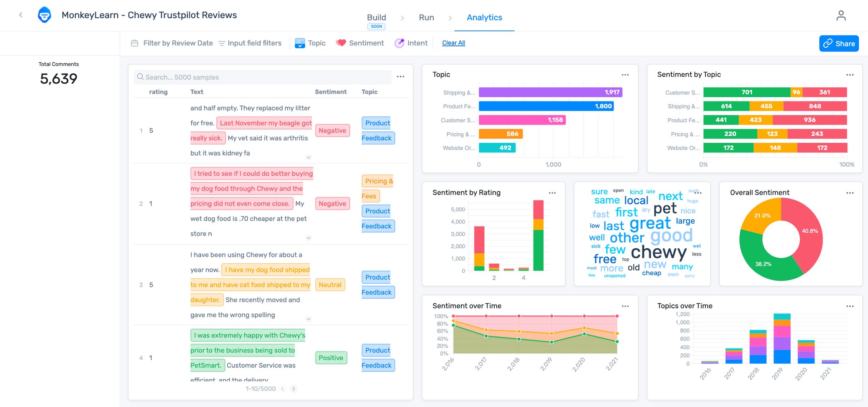Go back with the left arrow
Image resolution: width=868 pixels, height=407 pixels.
21,15
